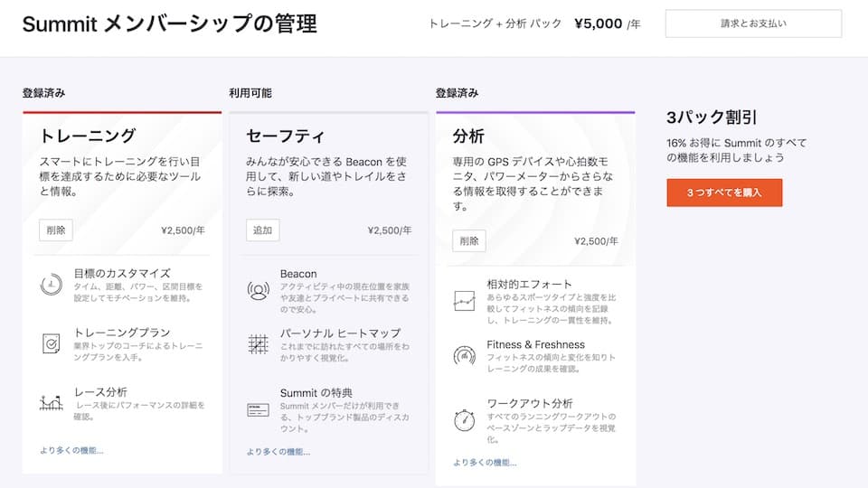Click 登録済み status above 分析
The width and height of the screenshot is (868, 488).
coord(457,93)
